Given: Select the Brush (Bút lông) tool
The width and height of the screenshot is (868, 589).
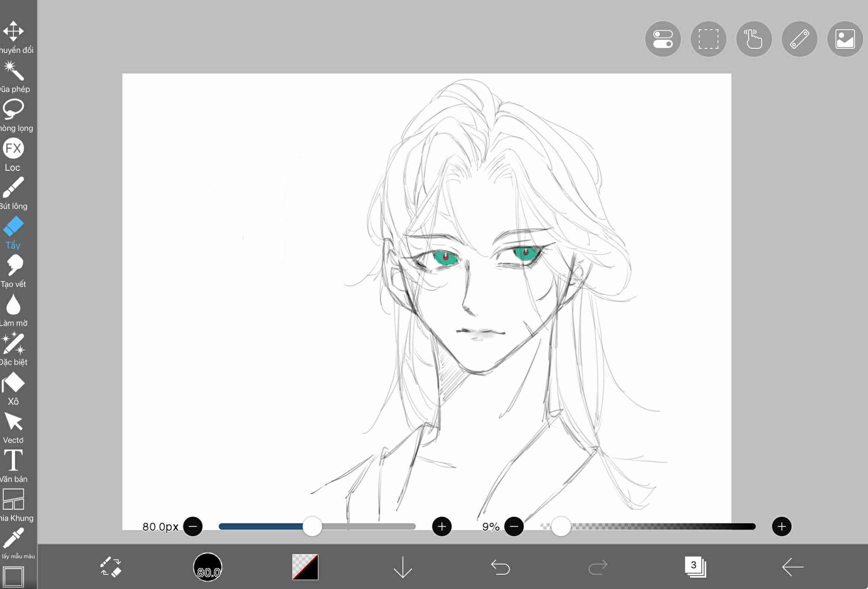Looking at the screenshot, I should coord(14,188).
